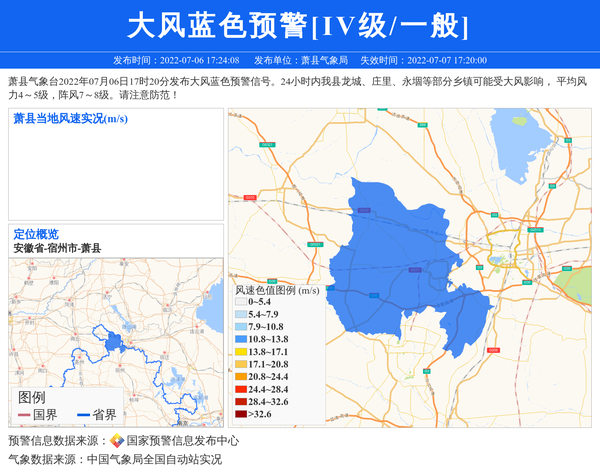Click the 安徽省-宿州市-萧县 location text
The width and height of the screenshot is (600, 471).
click(x=57, y=248)
